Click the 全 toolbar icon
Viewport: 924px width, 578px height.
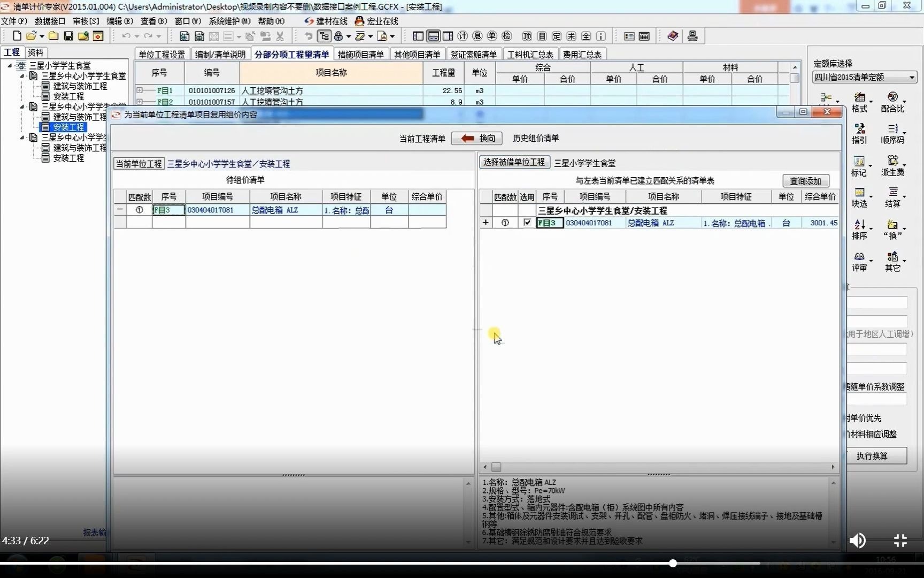pos(586,36)
